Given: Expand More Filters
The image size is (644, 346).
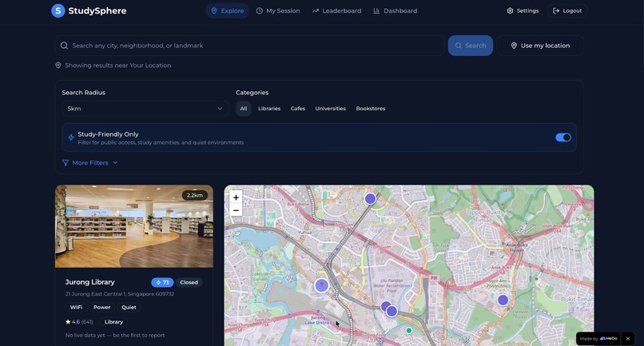Looking at the screenshot, I should coord(89,163).
